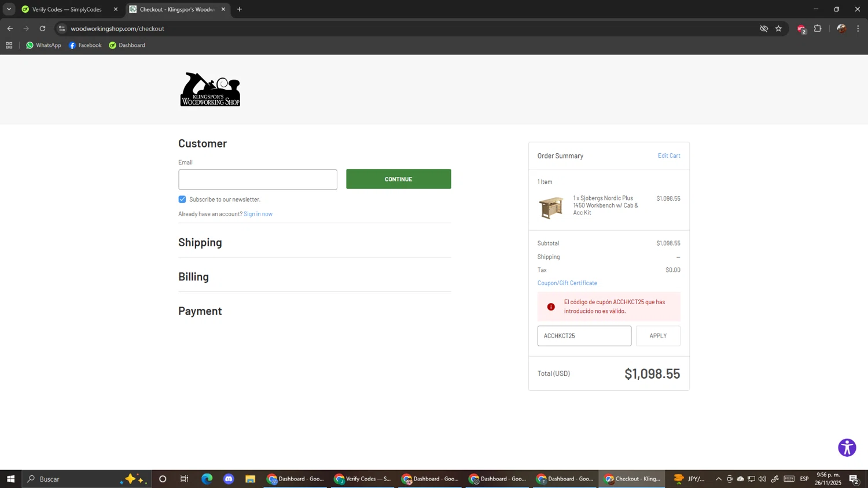Open File Explorer from taskbar
Screen dimensions: 868x488
[x=251, y=479]
